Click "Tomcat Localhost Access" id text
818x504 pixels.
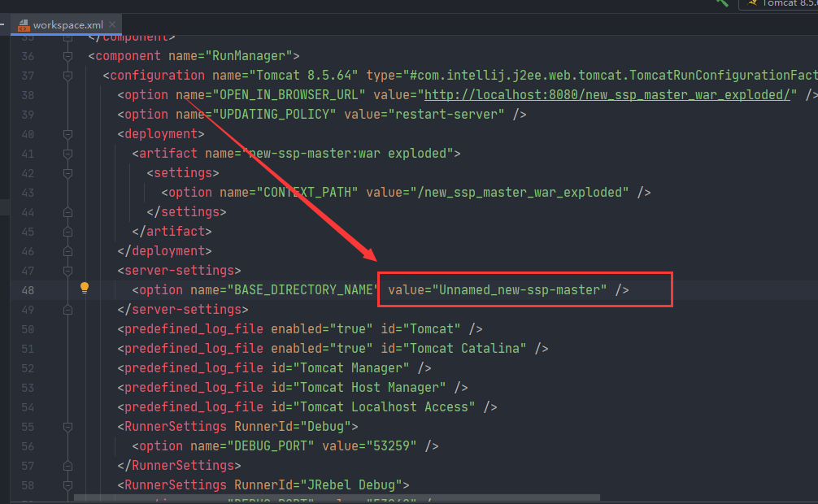pos(384,406)
